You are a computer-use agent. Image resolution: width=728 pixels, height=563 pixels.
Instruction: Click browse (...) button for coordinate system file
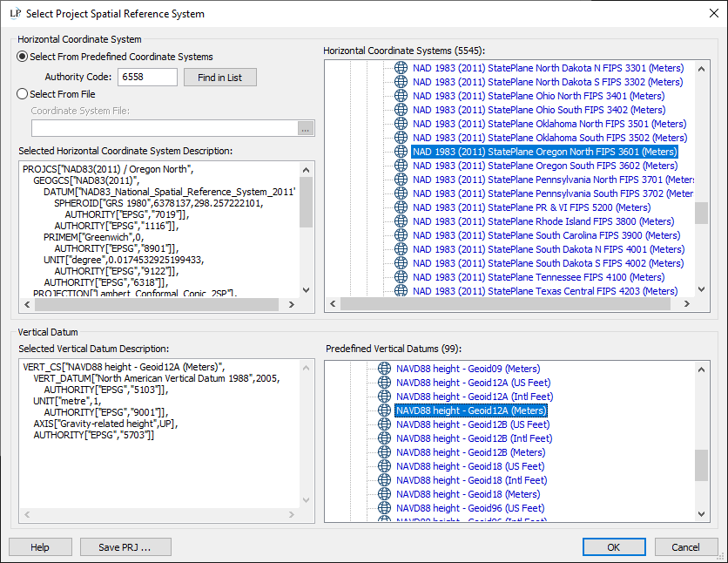(x=306, y=129)
